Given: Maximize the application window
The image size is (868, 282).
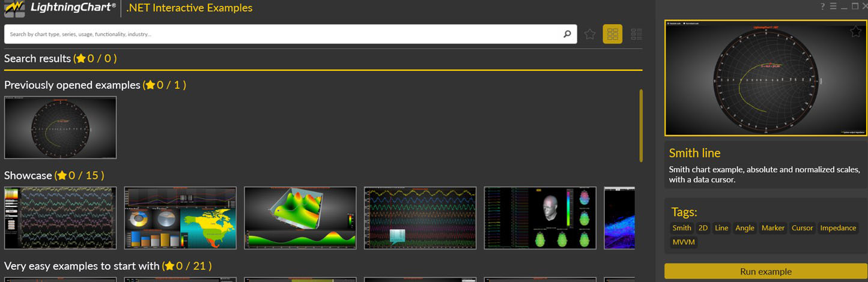Looking at the screenshot, I should click(x=855, y=6).
